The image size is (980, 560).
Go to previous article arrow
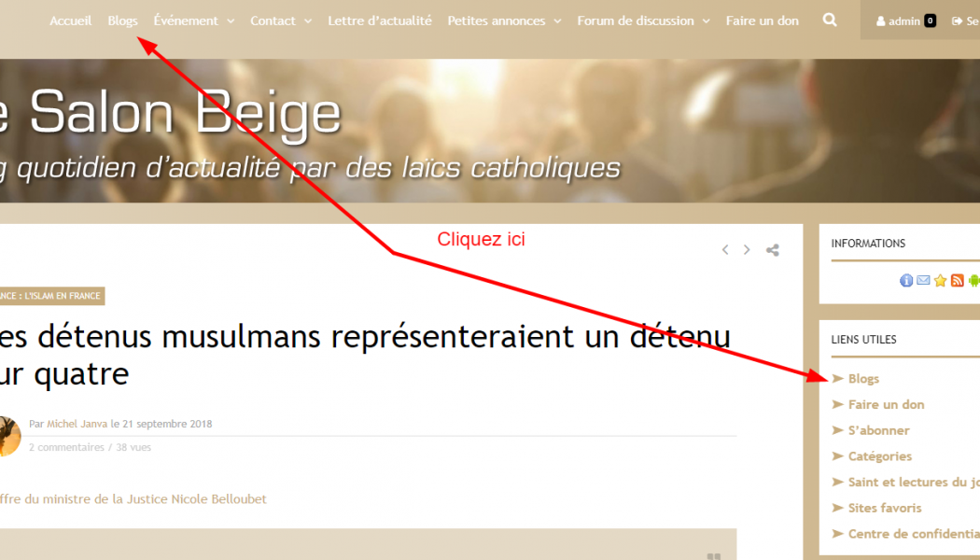click(x=725, y=250)
